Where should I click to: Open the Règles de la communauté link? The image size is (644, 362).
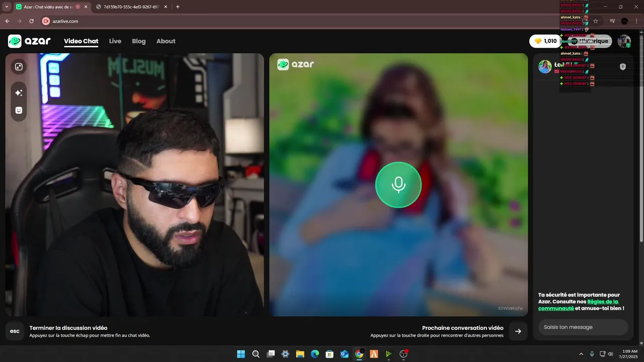(579, 305)
